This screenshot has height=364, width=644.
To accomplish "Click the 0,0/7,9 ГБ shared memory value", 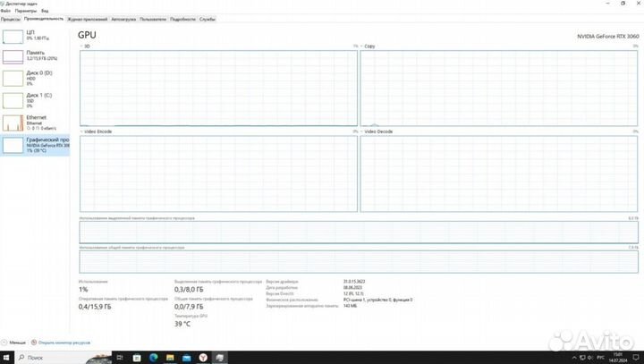I will pos(189,307).
